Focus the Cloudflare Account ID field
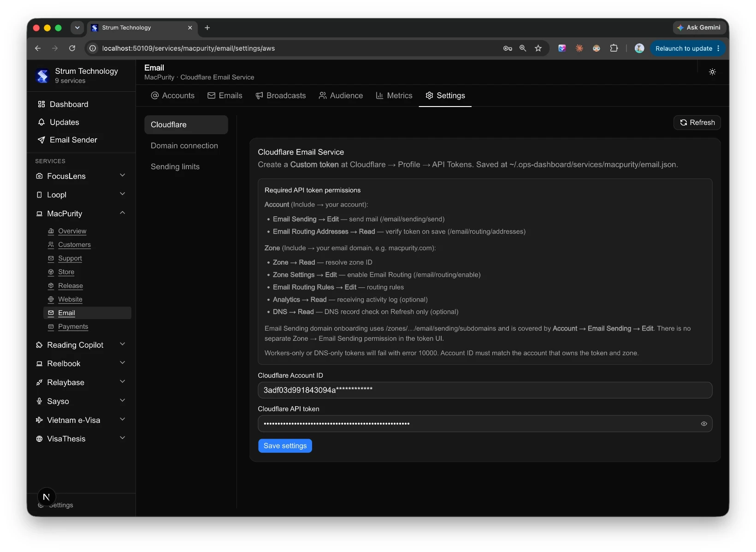The width and height of the screenshot is (756, 552). pos(485,390)
